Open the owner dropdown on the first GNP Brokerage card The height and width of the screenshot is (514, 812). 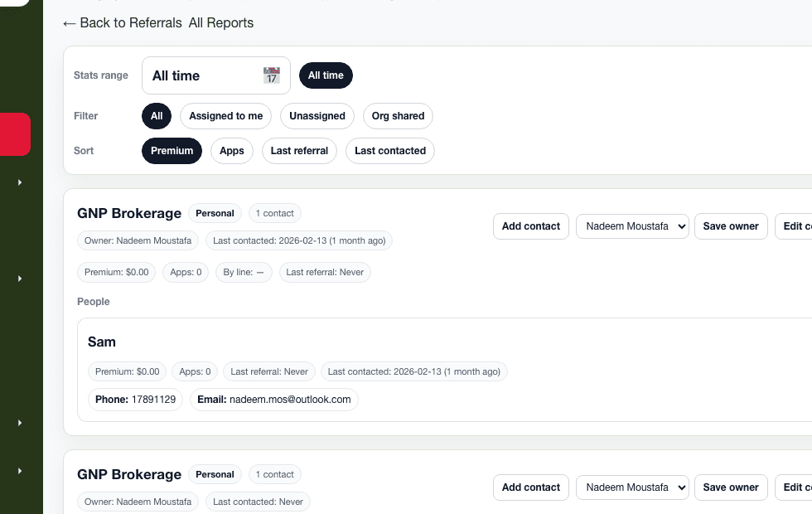(632, 225)
